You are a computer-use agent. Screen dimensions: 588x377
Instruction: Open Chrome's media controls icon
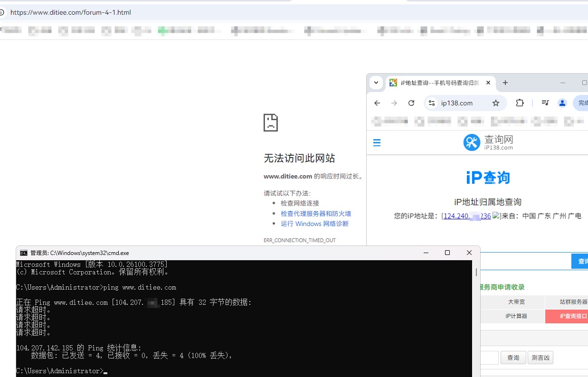tap(545, 103)
